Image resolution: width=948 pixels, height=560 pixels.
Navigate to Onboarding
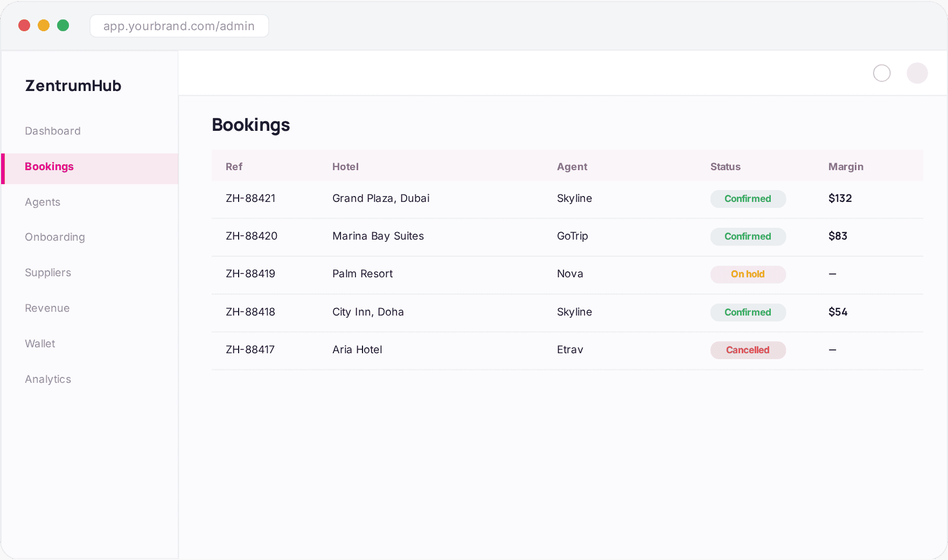point(55,237)
